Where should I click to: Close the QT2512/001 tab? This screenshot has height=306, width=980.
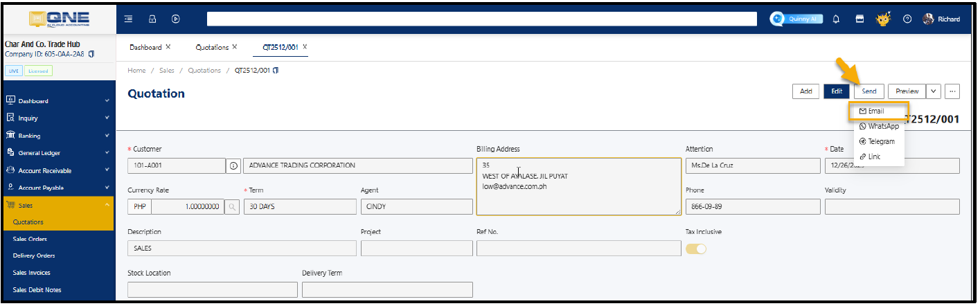[305, 47]
